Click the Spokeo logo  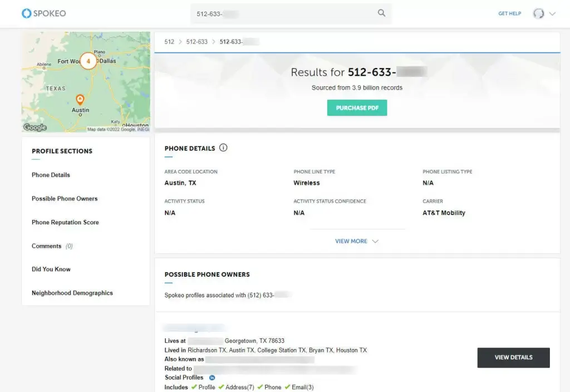pos(43,13)
